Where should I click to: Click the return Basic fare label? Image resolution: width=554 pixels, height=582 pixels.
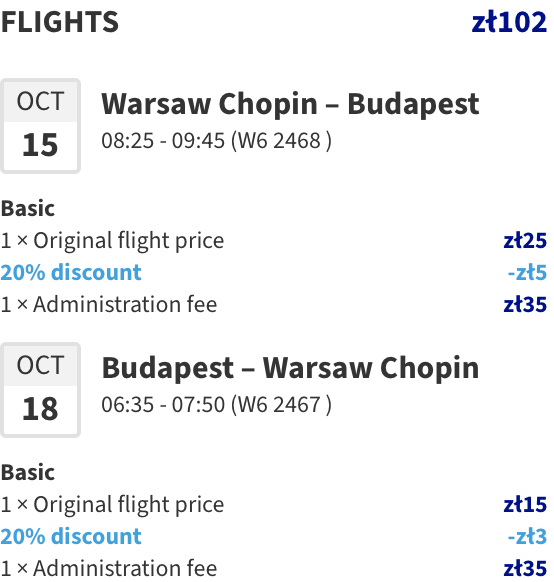28,472
